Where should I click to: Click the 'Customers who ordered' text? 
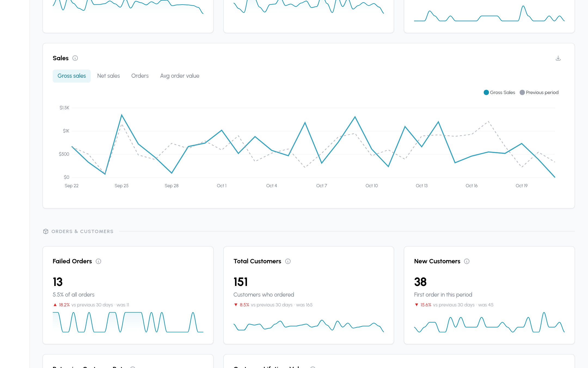(264, 295)
